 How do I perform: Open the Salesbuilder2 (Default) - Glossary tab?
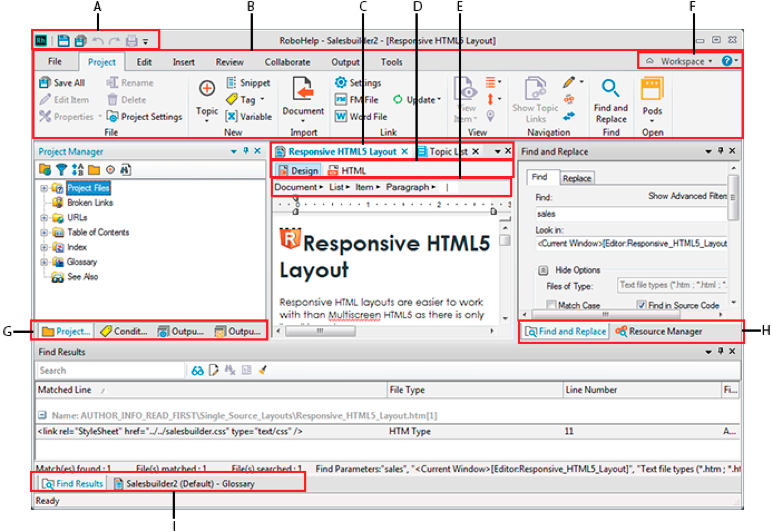(x=184, y=484)
